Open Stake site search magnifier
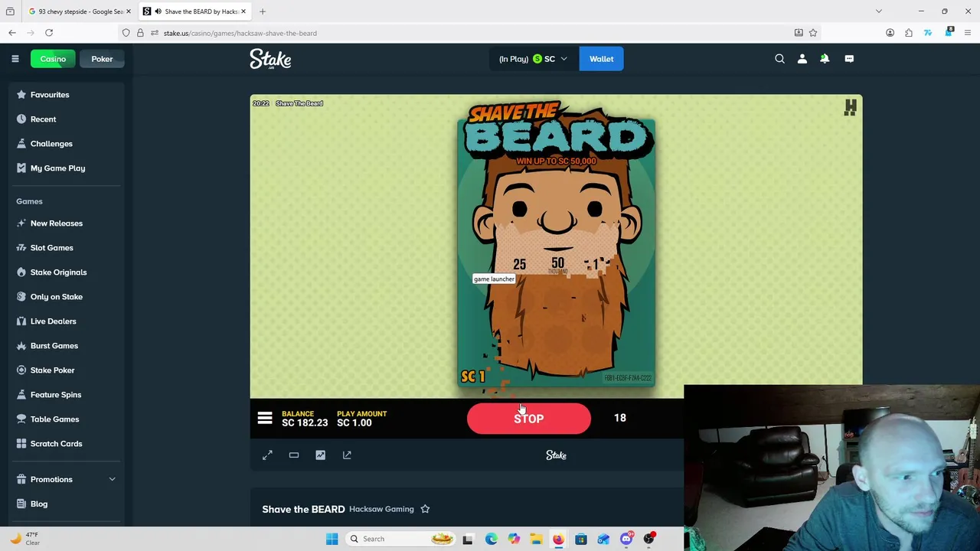Image resolution: width=980 pixels, height=551 pixels. tap(779, 59)
